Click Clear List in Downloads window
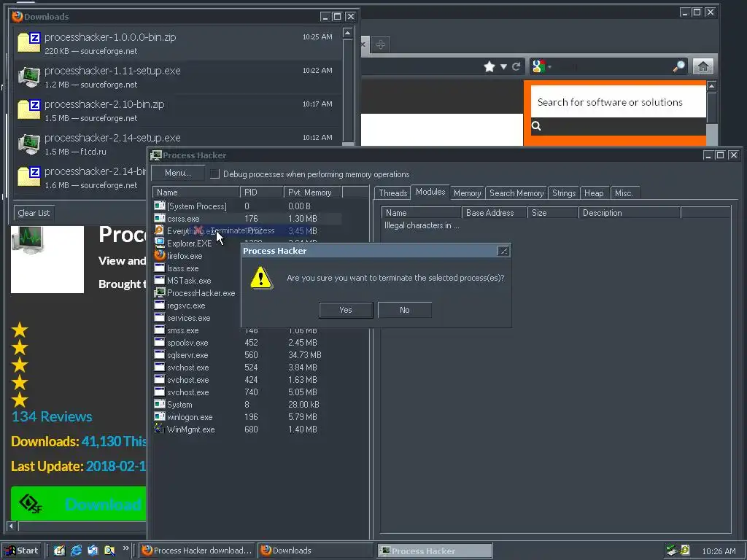747x560 pixels. [x=34, y=213]
